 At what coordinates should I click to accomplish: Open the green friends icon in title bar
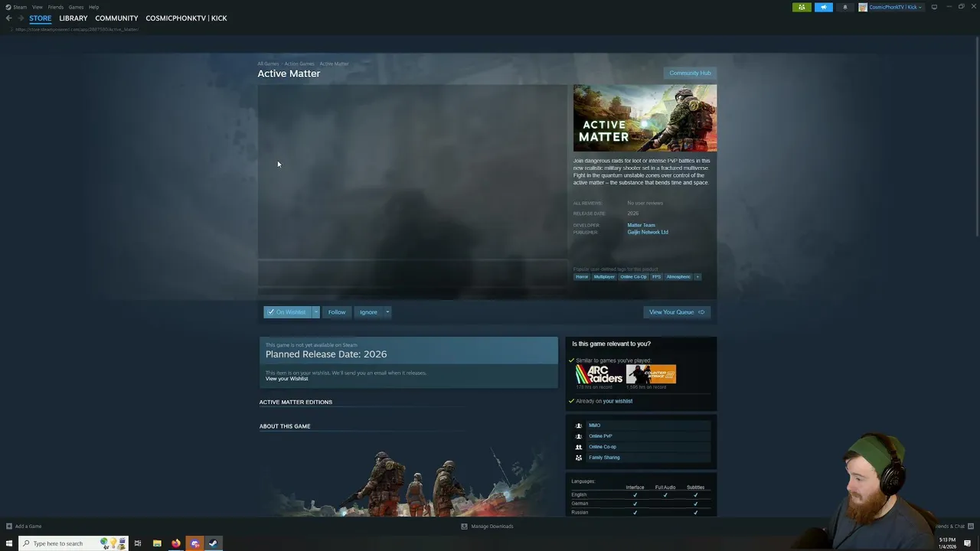[802, 7]
